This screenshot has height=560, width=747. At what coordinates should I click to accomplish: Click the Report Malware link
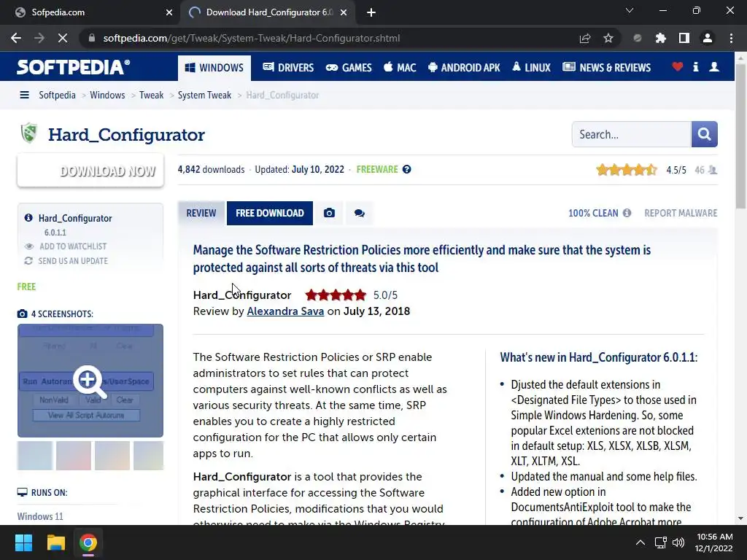[681, 214]
